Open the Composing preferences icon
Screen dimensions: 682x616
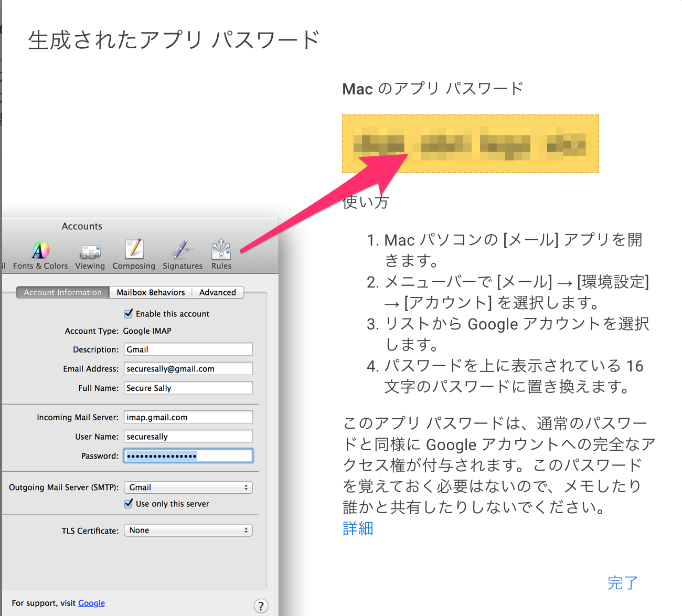coord(134,256)
